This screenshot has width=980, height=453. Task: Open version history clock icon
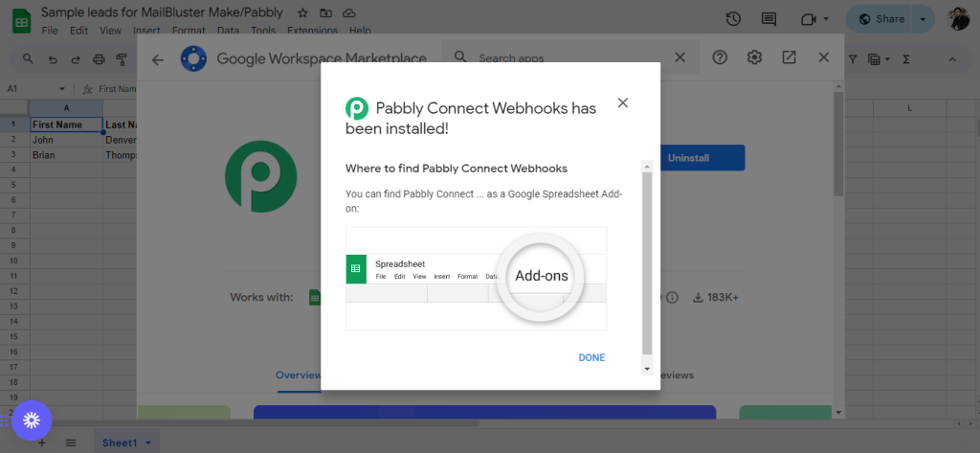733,19
